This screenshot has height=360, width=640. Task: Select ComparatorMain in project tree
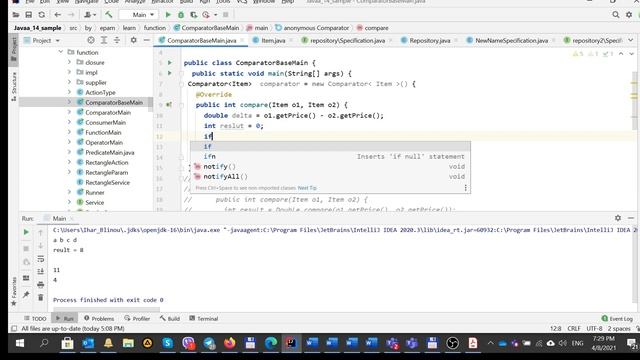point(108,112)
